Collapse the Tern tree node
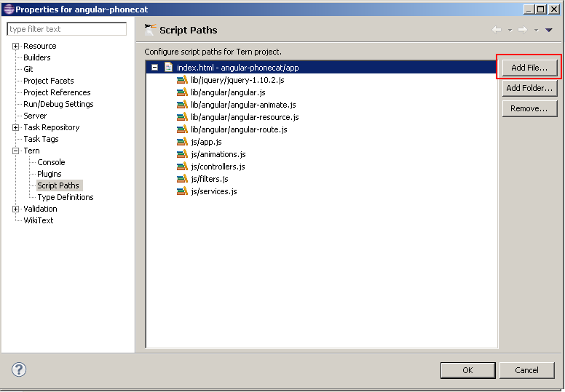The height and width of the screenshot is (392, 565). point(15,151)
